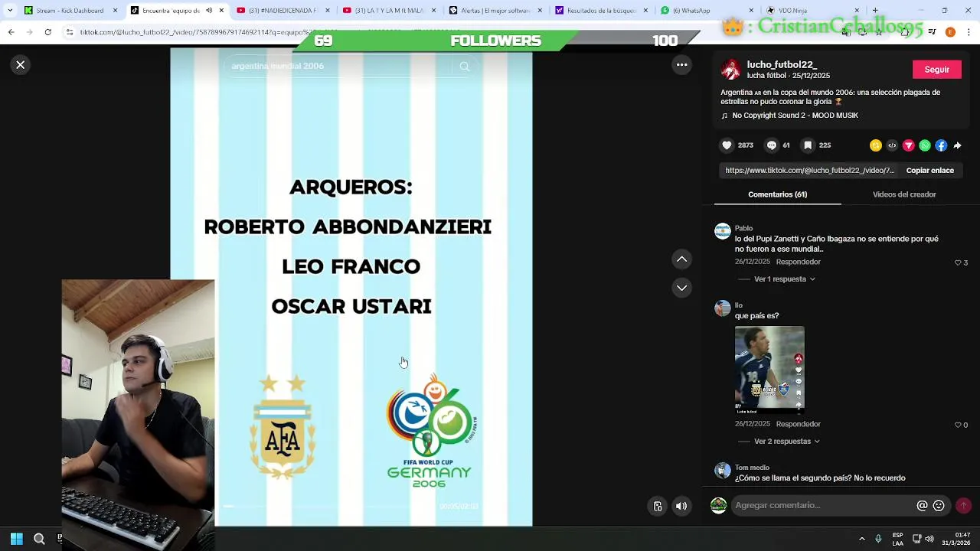Open lucho_futbol22_ profile name

[782, 65]
